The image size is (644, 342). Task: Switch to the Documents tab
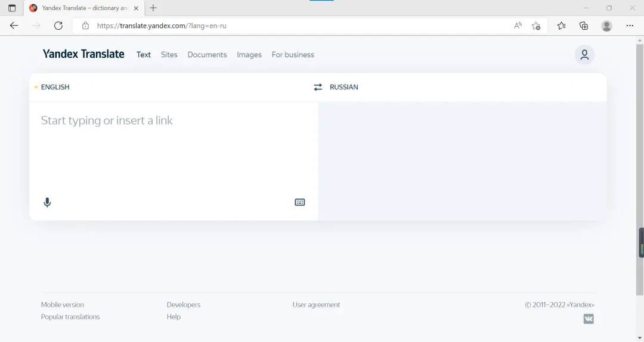[207, 55]
